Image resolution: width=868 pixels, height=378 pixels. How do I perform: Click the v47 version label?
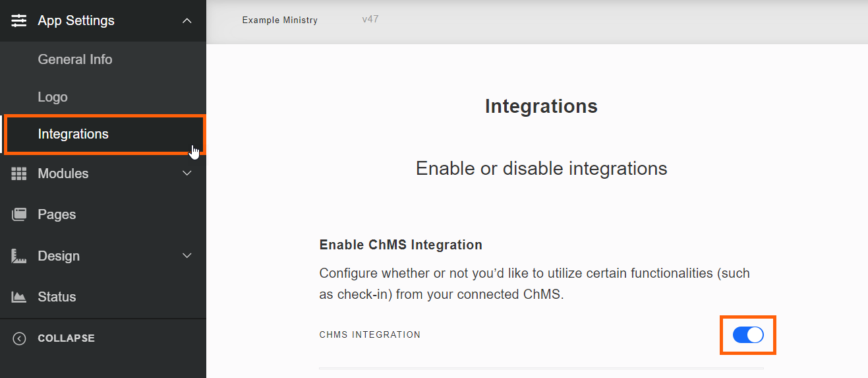click(x=370, y=20)
